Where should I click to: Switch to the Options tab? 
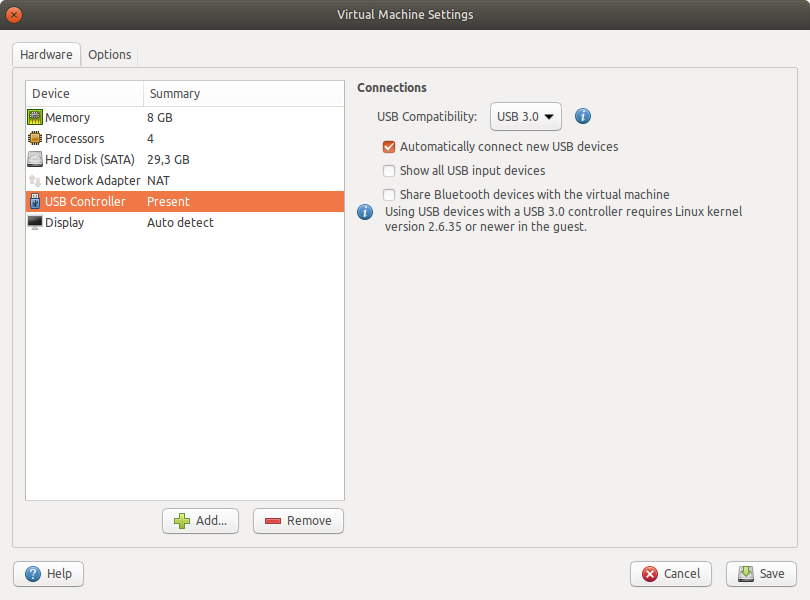[109, 55]
